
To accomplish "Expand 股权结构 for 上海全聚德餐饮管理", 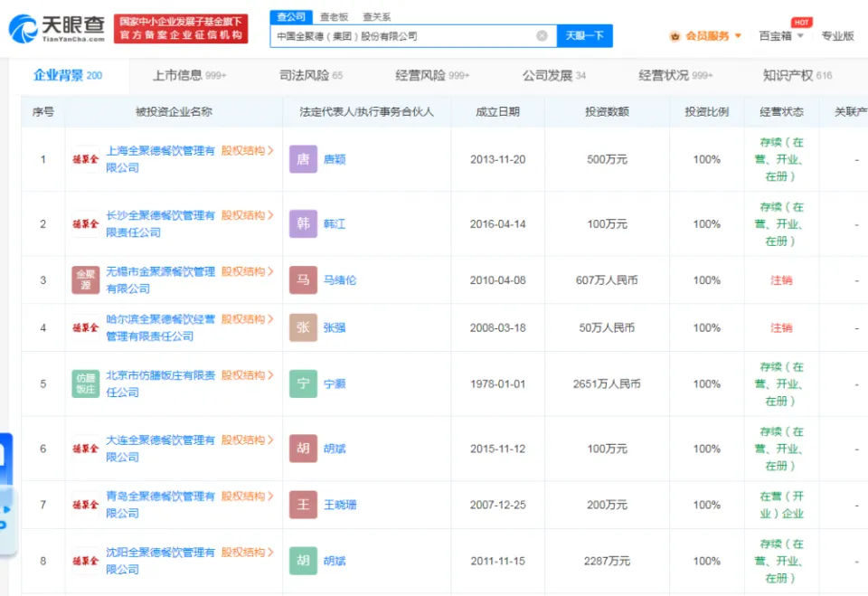I will coord(247,151).
